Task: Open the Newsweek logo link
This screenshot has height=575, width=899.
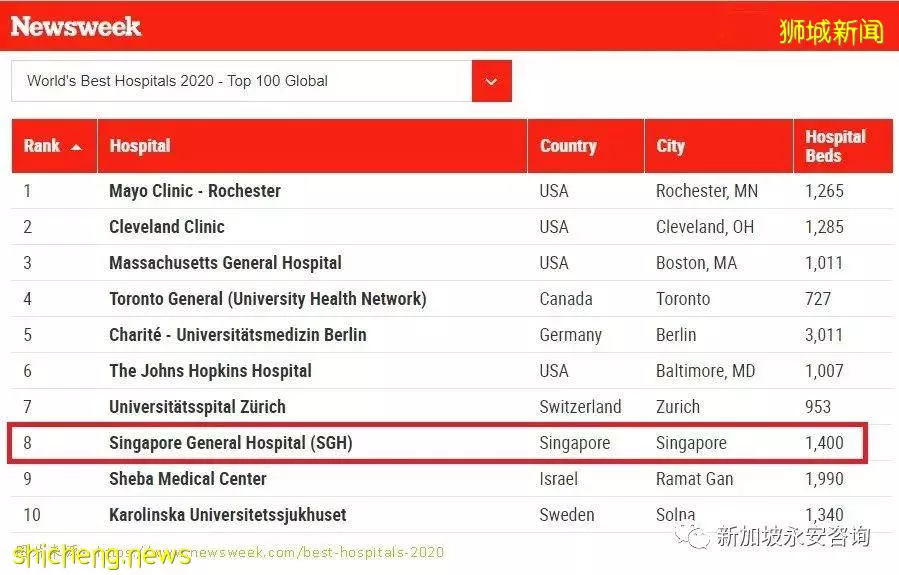Action: pyautogui.click(x=76, y=26)
